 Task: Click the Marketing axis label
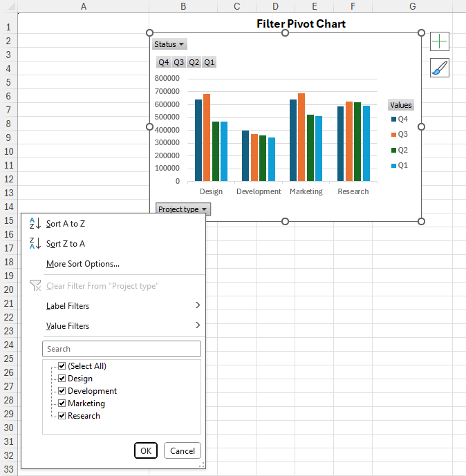coord(306,191)
